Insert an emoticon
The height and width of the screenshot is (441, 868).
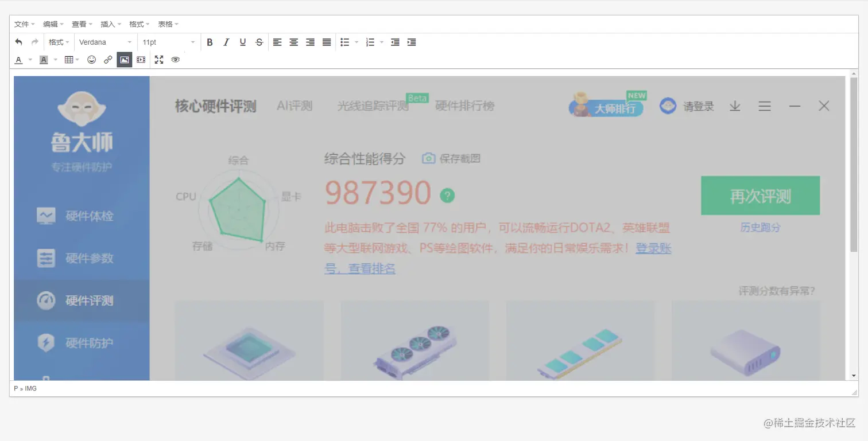[x=91, y=60]
